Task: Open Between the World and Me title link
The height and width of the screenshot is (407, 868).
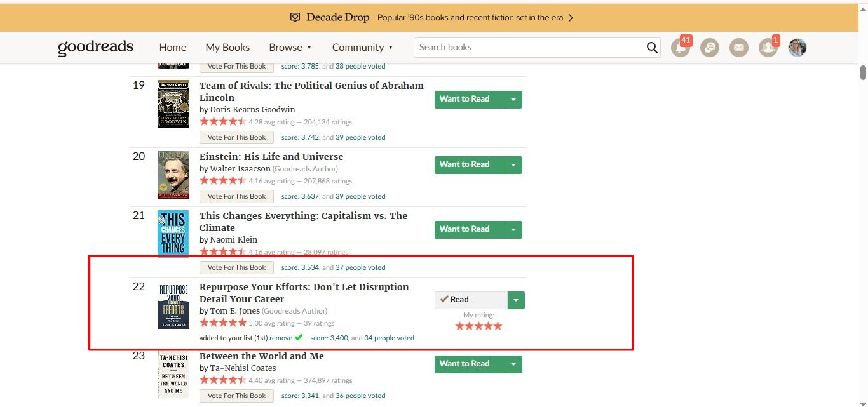Action: click(x=262, y=356)
